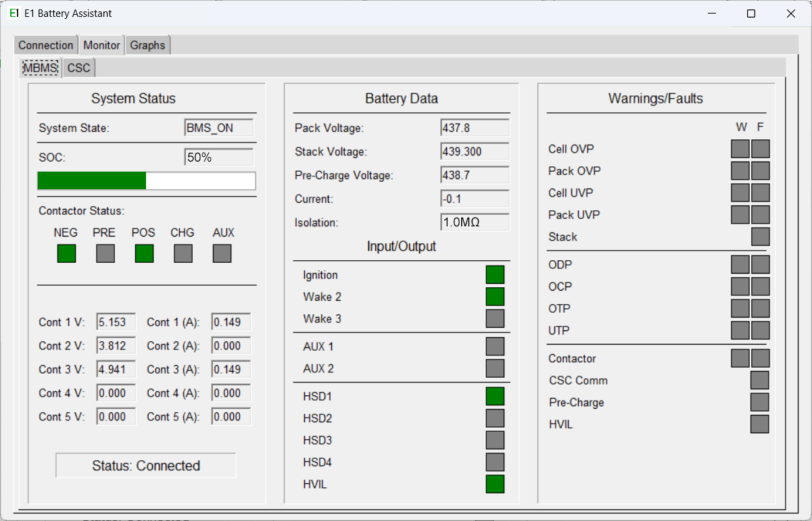812x521 pixels.
Task: Switch to the Graphs tab
Action: [x=147, y=45]
